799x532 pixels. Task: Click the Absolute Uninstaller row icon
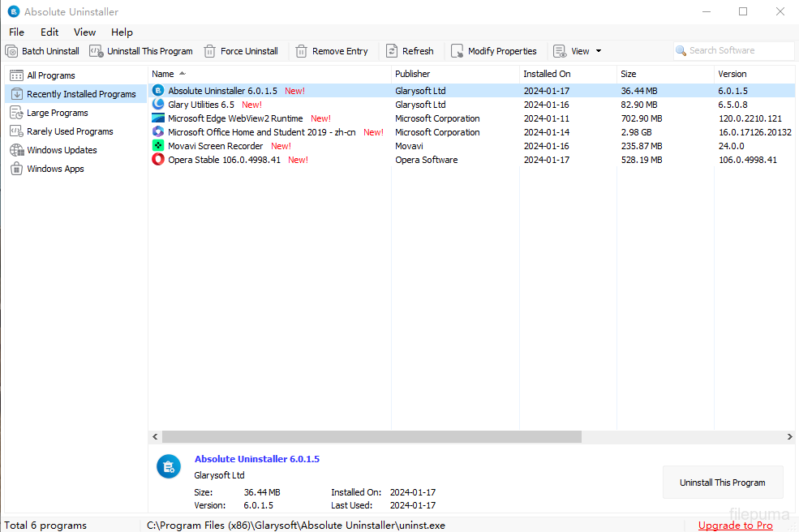pyautogui.click(x=158, y=91)
